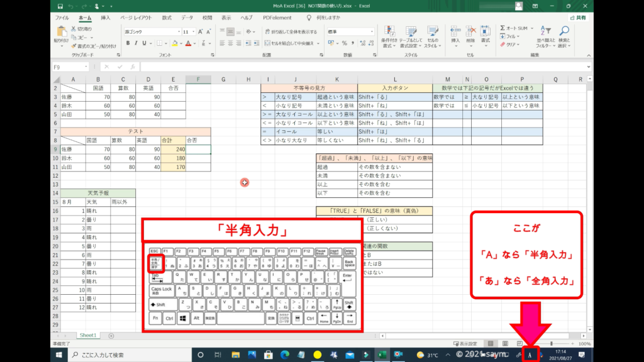The image size is (644, 362).
Task: Toggle bold formatting in the Font group
Action: pos(128,43)
